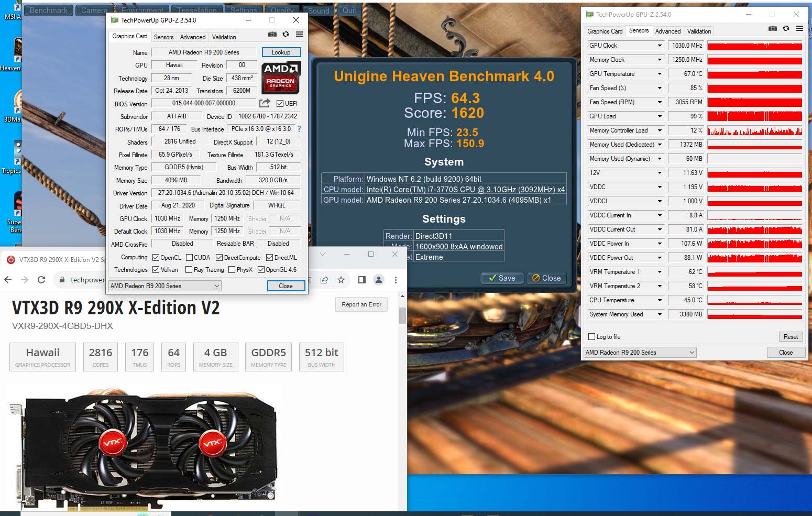Click the VTX3D R9 290X card image
812x516 pixels.
[145, 449]
